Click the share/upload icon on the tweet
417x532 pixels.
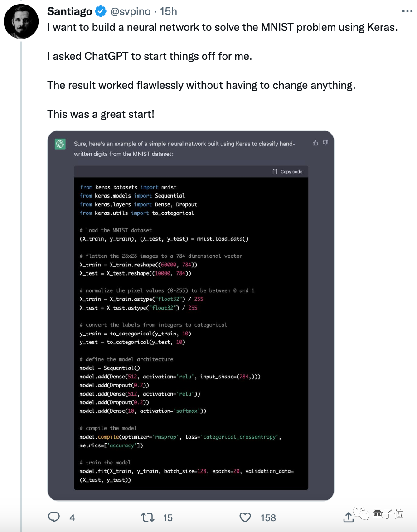pos(349,517)
